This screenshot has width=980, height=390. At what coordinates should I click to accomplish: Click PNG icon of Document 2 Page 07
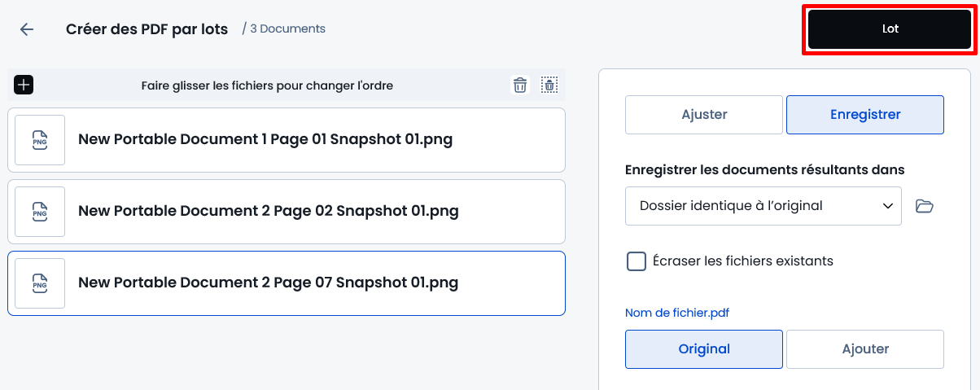pyautogui.click(x=40, y=283)
